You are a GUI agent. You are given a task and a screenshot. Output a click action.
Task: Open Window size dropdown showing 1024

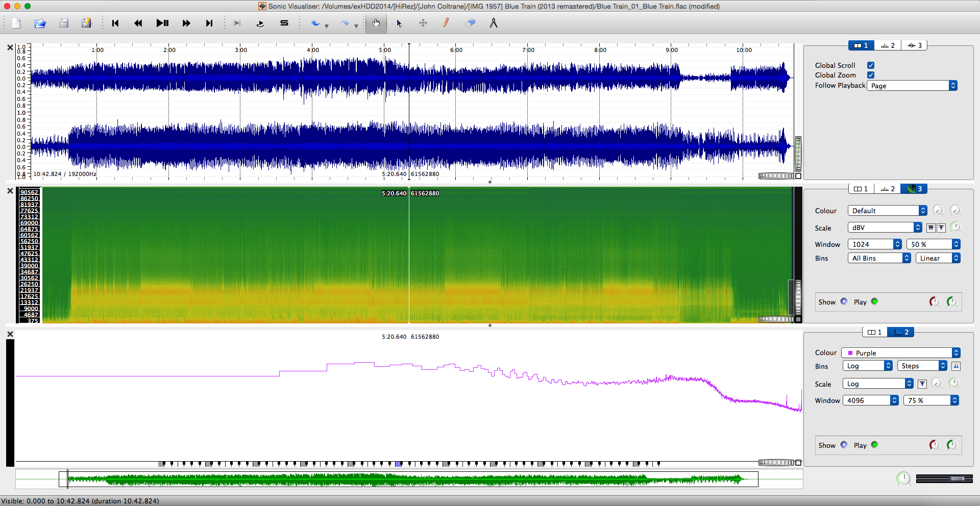[x=875, y=244]
